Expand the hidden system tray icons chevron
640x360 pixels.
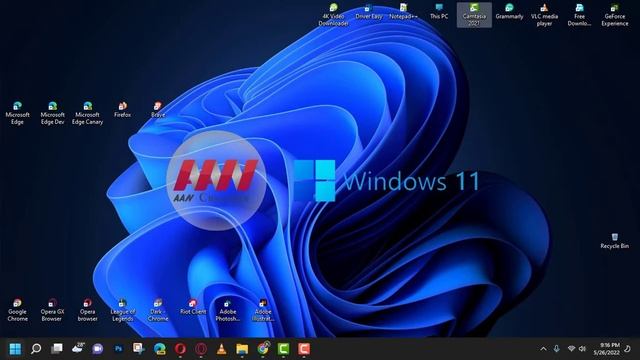543,349
